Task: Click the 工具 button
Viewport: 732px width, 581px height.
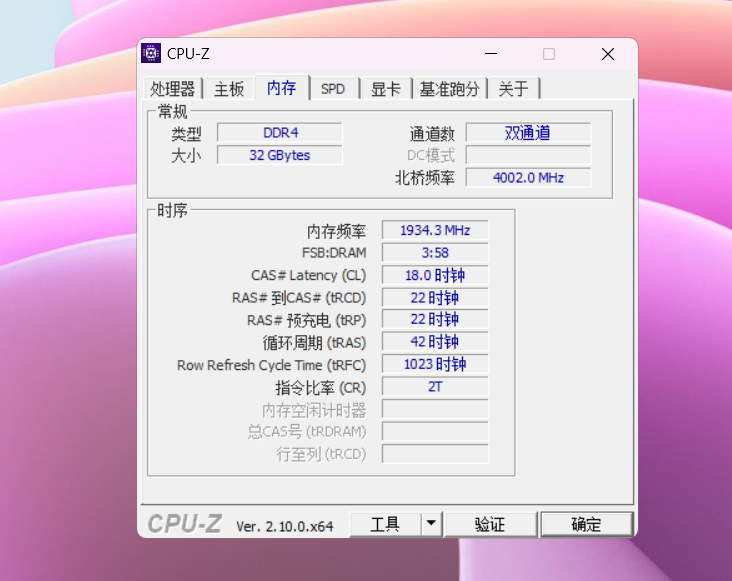Action: click(x=385, y=525)
